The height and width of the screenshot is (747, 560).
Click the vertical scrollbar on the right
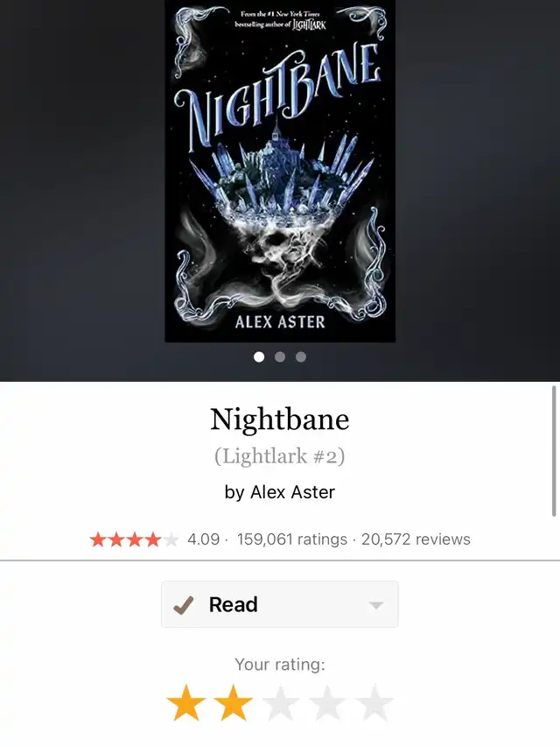coord(554,451)
